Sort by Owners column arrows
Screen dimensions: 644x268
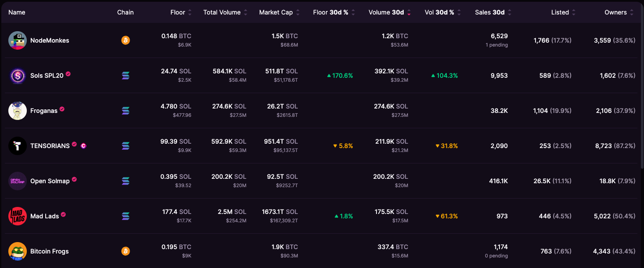pyautogui.click(x=632, y=12)
